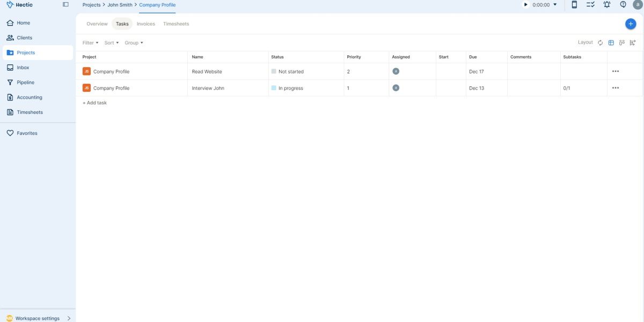
Task: Click the In progress status color swatch
Action: (x=274, y=88)
